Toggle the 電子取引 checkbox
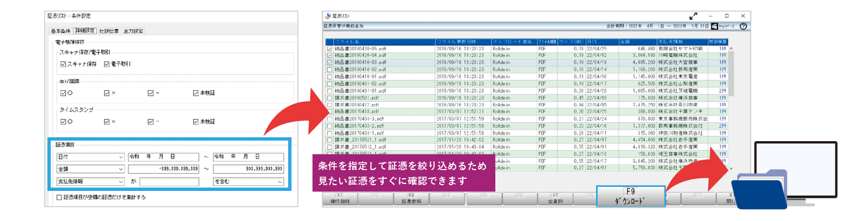The width and height of the screenshot is (868, 221). coord(107,64)
